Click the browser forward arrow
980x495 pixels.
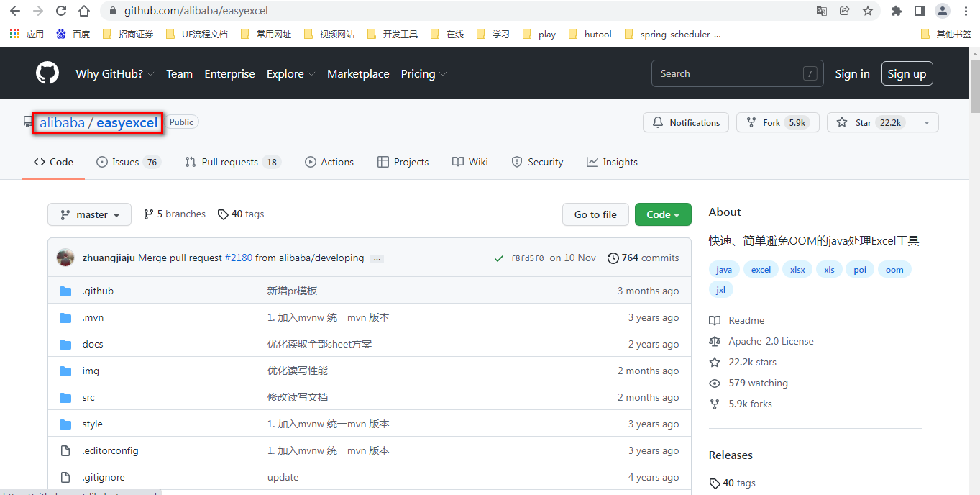pos(38,11)
